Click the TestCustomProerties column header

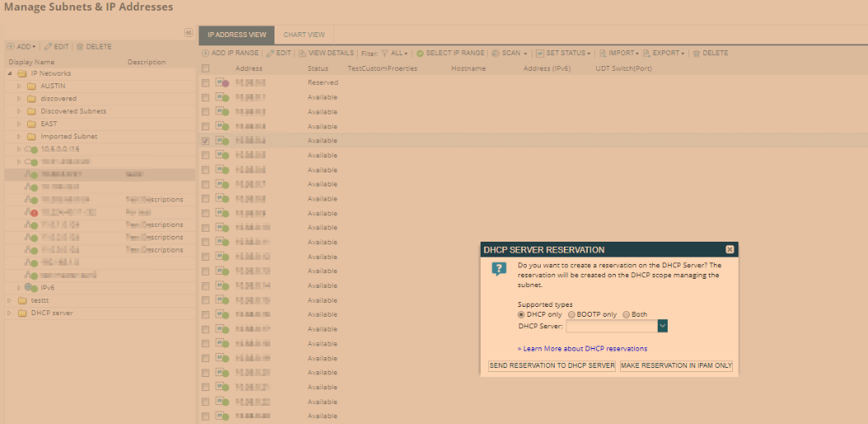pyautogui.click(x=382, y=68)
